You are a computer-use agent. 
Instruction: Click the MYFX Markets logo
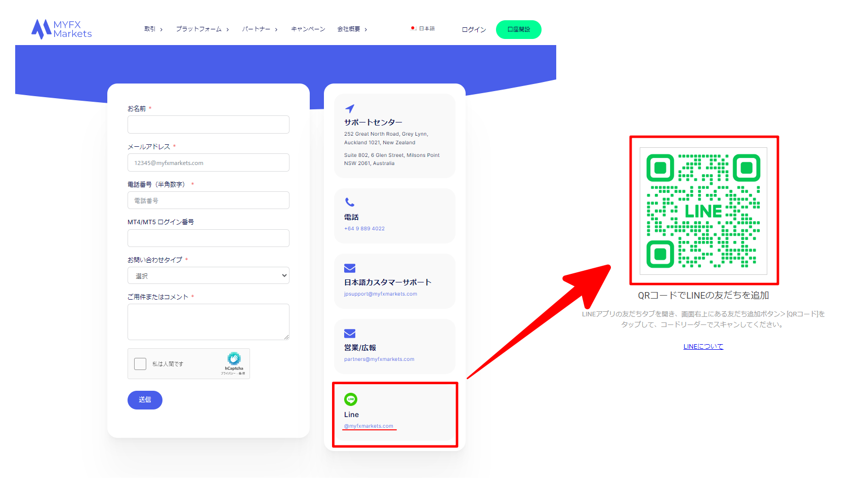(x=62, y=29)
